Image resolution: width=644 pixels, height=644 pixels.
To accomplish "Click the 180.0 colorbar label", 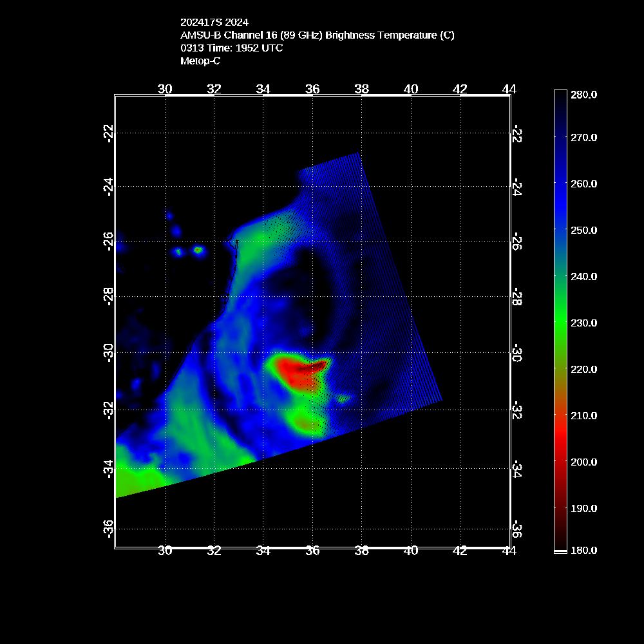I will (x=583, y=551).
